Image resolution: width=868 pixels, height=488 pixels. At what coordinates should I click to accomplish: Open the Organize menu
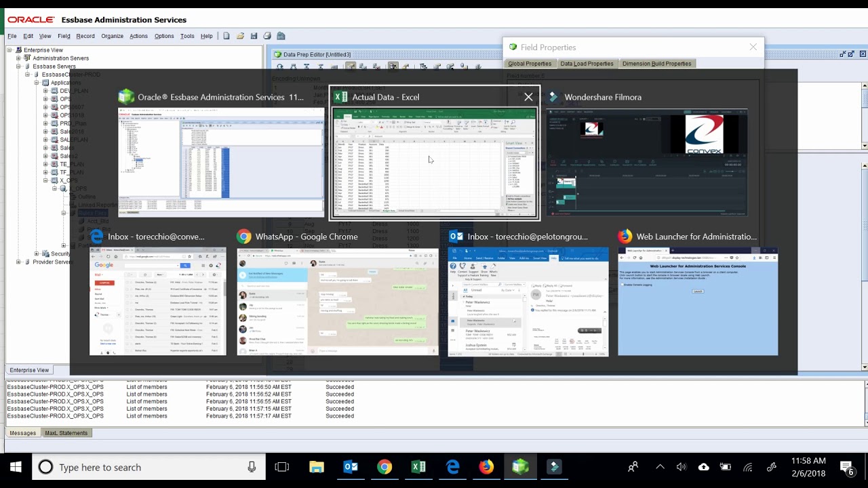pyautogui.click(x=112, y=36)
